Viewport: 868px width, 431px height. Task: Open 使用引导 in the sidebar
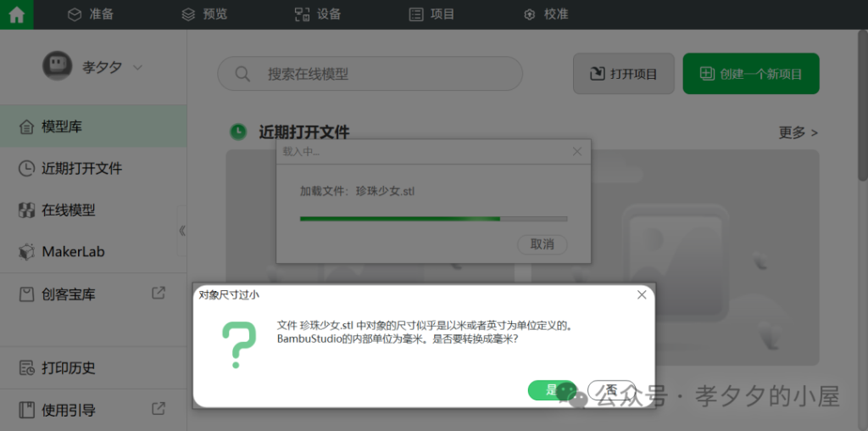(93, 410)
